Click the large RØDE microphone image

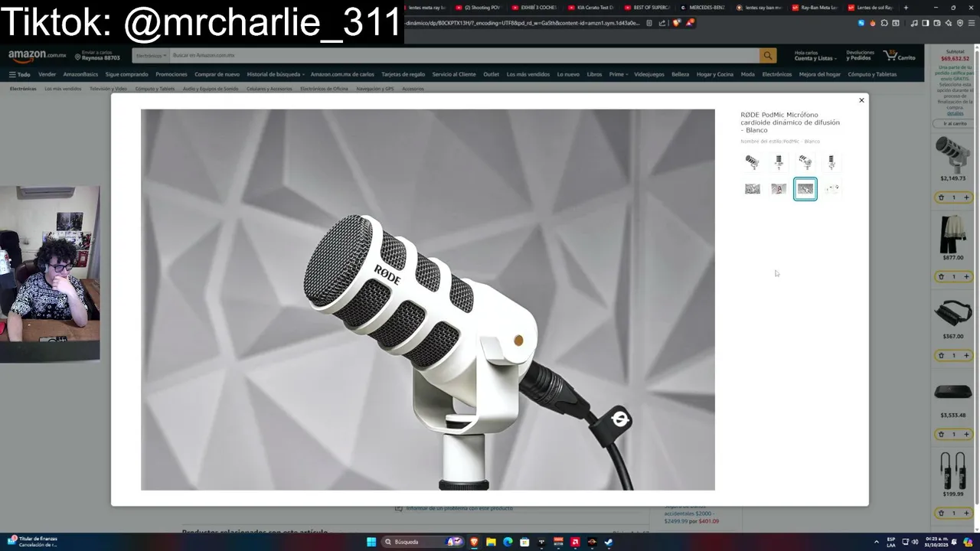point(427,299)
